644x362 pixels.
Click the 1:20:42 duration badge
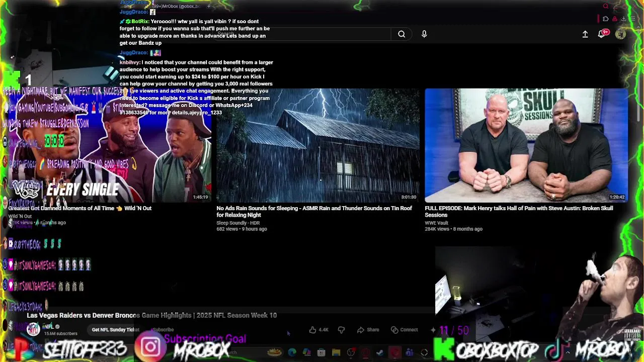617,197
